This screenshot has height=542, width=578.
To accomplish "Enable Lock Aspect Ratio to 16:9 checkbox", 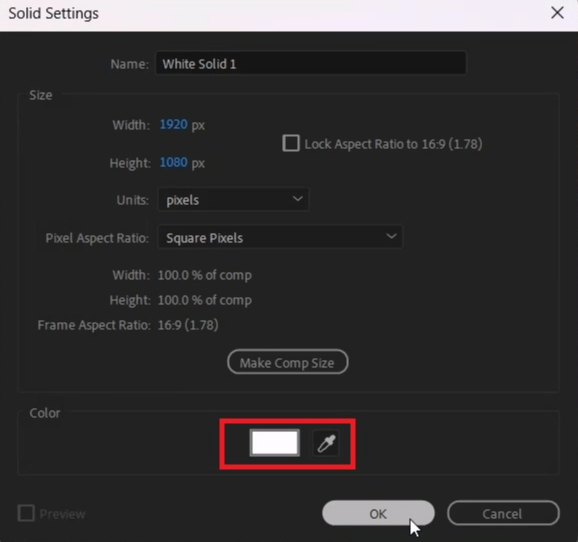I will click(291, 143).
